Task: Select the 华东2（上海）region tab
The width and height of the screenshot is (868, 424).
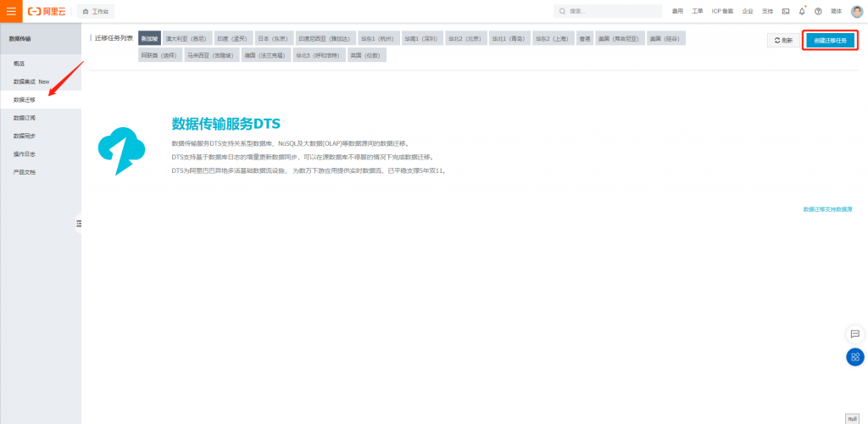Action: 552,38
